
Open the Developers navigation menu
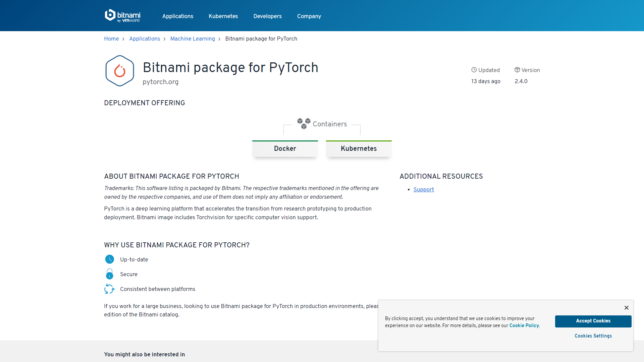267,16
